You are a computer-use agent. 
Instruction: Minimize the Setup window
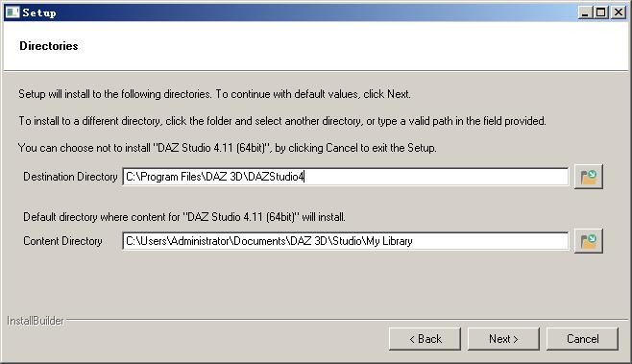585,12
